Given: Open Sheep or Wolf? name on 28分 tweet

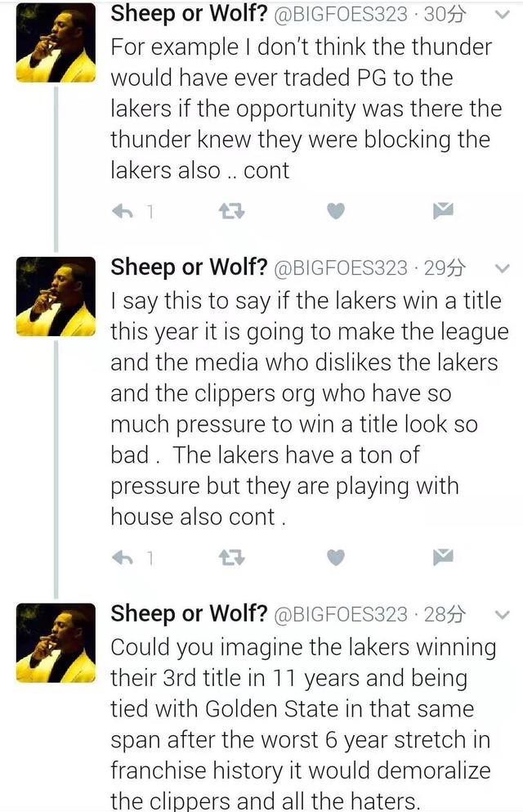Looking at the screenshot, I should [189, 613].
